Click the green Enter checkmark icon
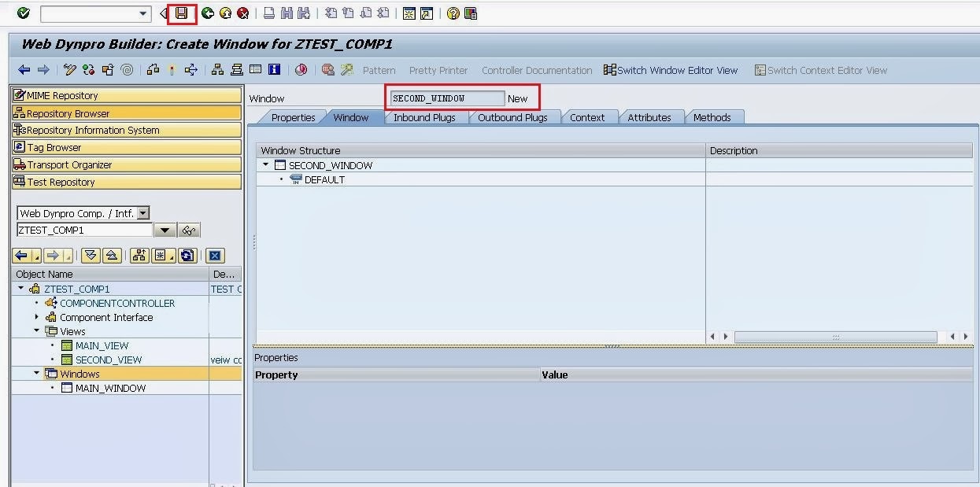The height and width of the screenshot is (487, 980). [24, 13]
